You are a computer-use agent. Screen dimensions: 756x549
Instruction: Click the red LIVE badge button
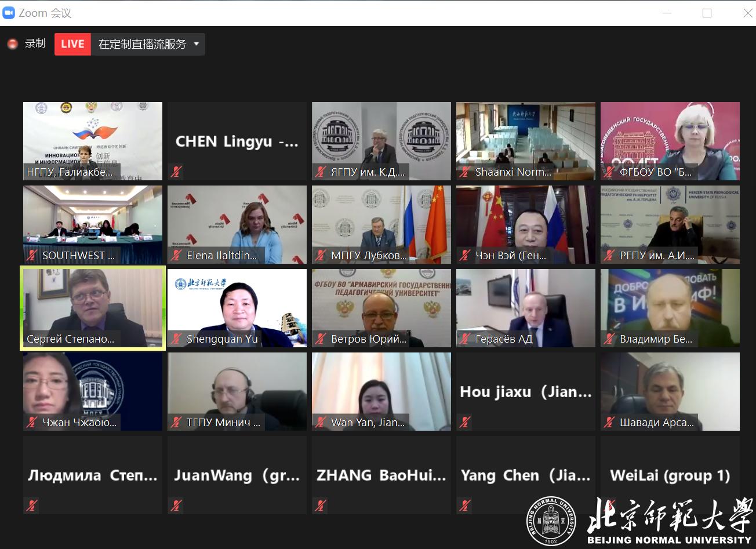point(72,44)
